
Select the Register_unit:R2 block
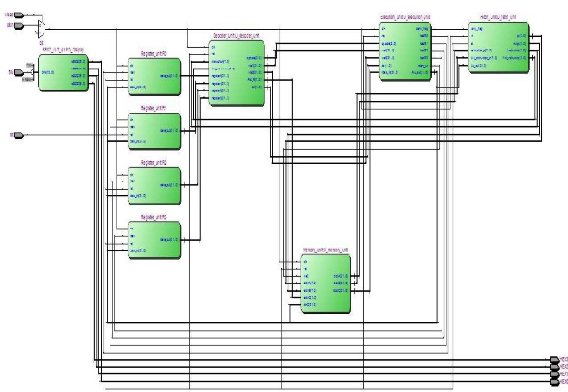[154, 186]
